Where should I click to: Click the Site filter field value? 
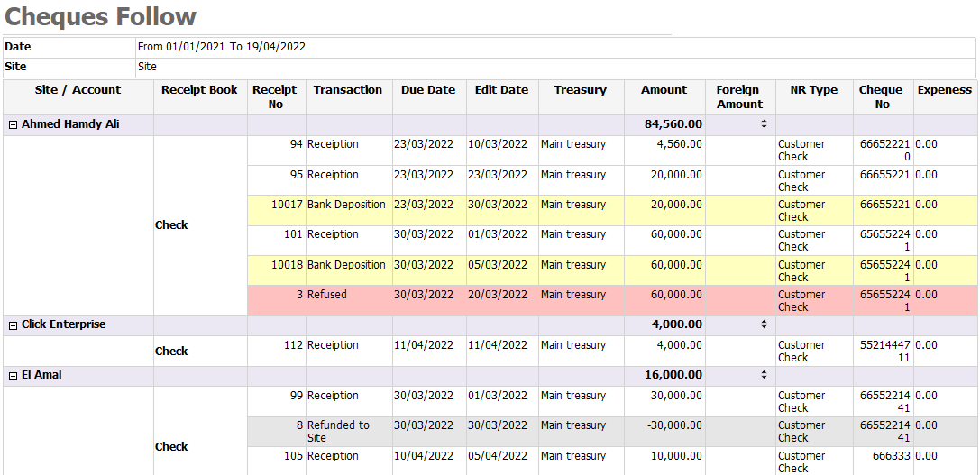pyautogui.click(x=147, y=67)
